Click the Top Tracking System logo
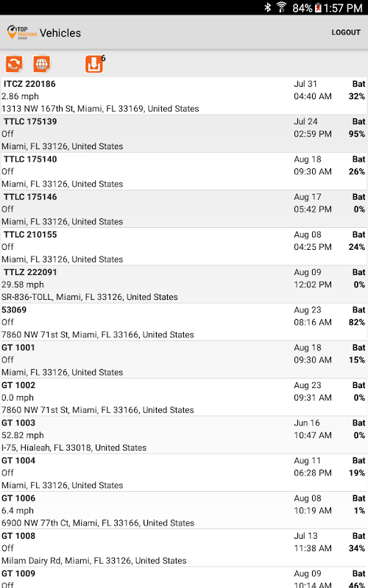The height and width of the screenshot is (588, 368). (22, 32)
